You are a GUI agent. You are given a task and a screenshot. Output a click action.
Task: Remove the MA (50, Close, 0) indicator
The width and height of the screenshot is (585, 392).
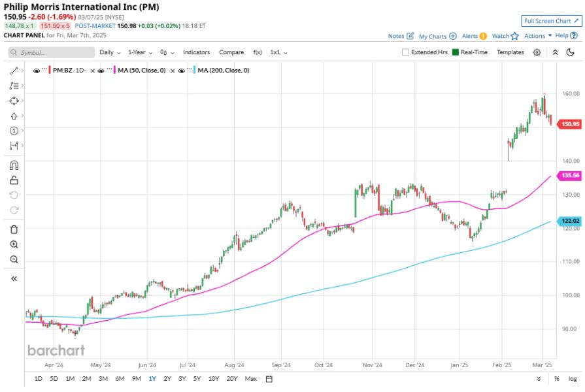point(173,71)
